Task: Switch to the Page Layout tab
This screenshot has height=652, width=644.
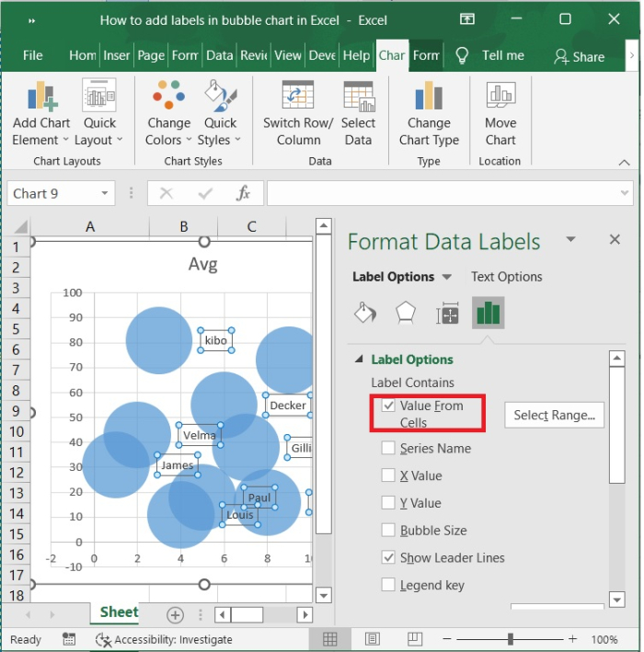Action: coord(151,55)
